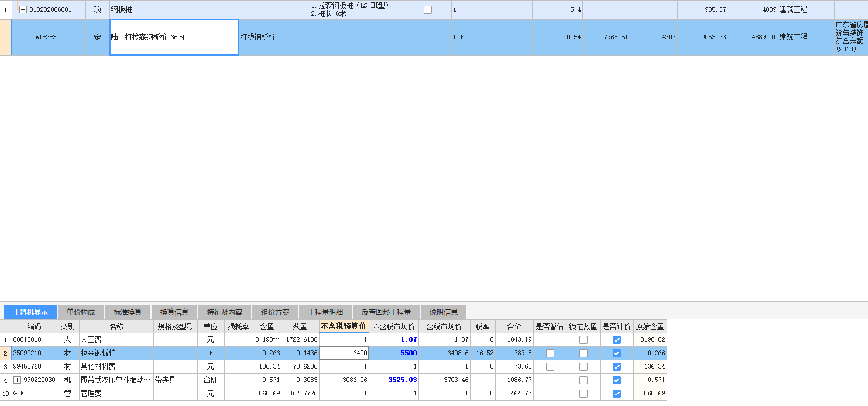Open the 组价方案 tab
This screenshot has height=406, width=868.
[x=275, y=312]
